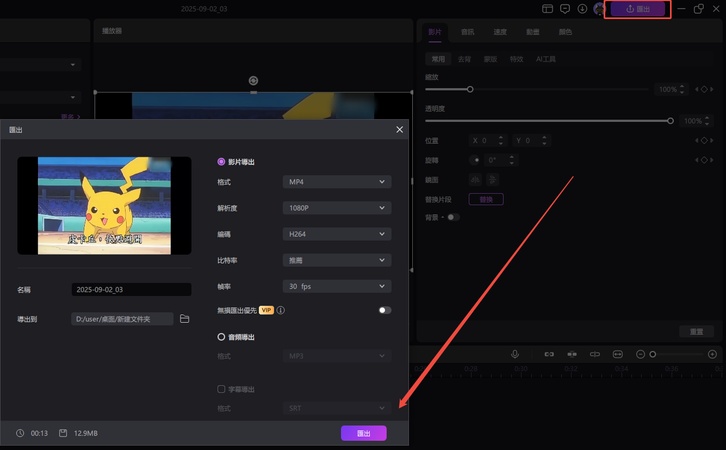Open the 特效 sub-tab
Screen dimensions: 726x450
click(x=516, y=59)
